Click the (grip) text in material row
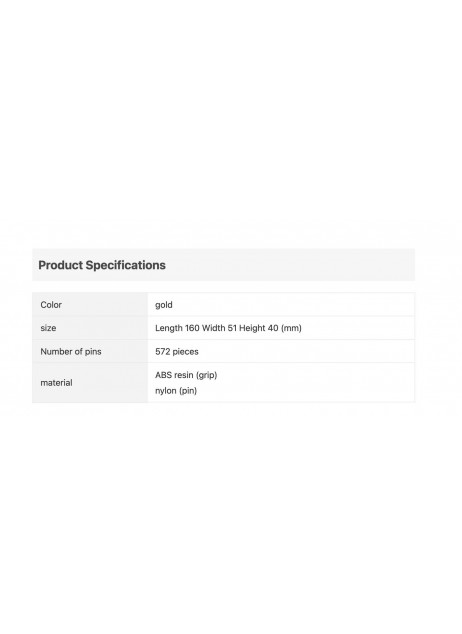The width and height of the screenshot is (462, 634). (x=206, y=375)
